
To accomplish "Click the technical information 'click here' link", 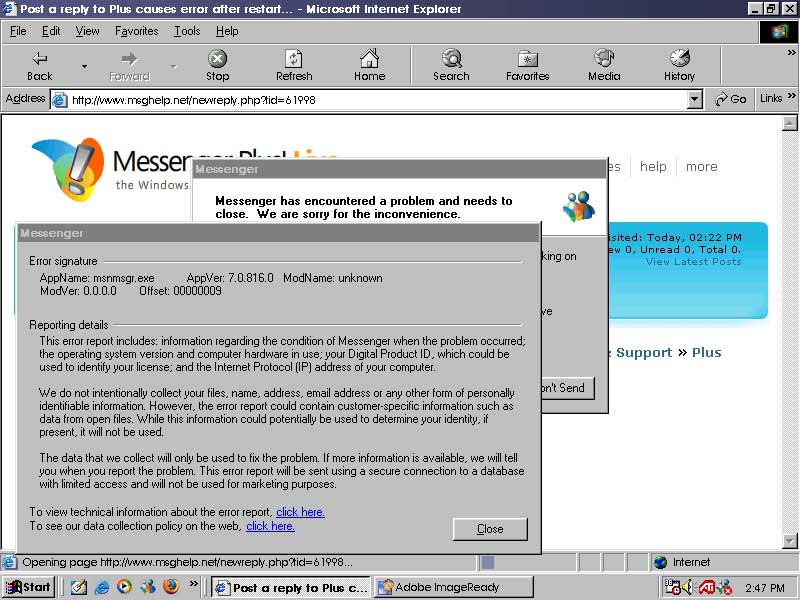I will coord(300,512).
